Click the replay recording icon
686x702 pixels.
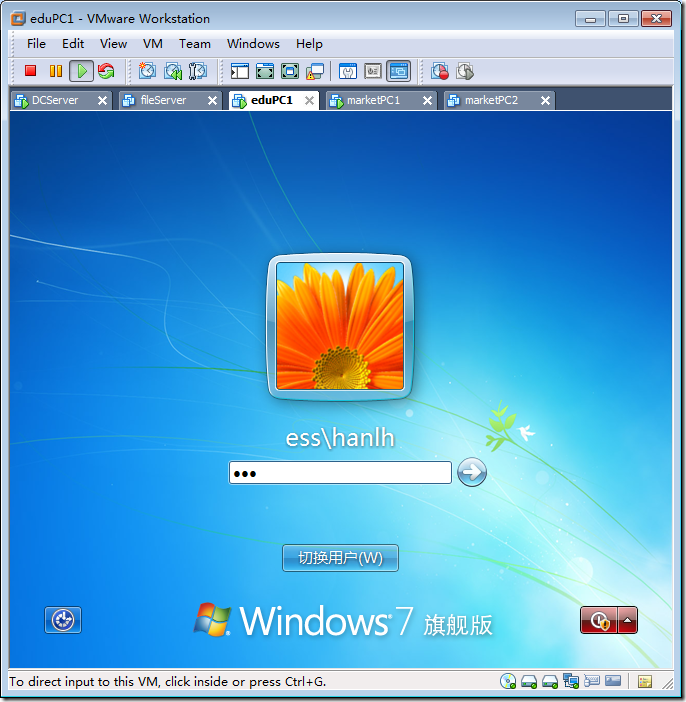pyautogui.click(x=465, y=71)
